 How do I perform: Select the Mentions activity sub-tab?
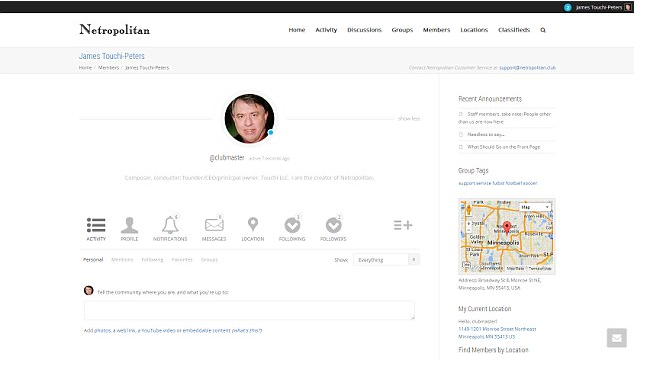[122, 260]
